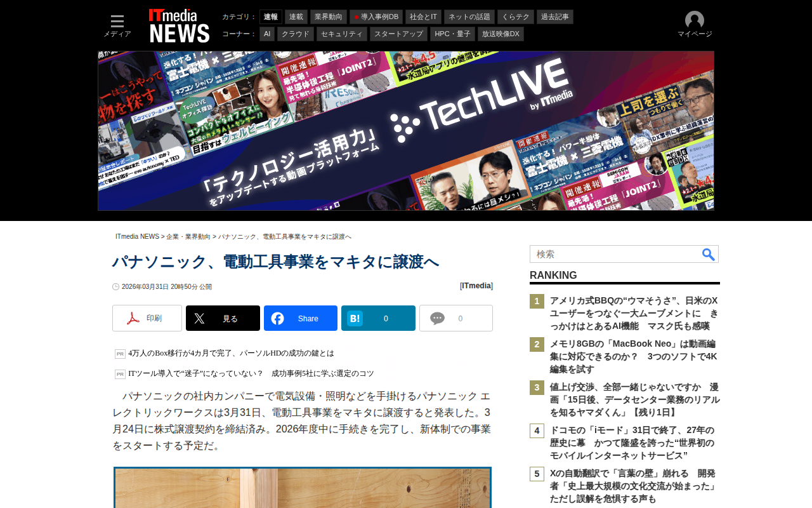Screen dimensions: 812x508
Task: Click the RANKING heading
Action: (553, 275)
